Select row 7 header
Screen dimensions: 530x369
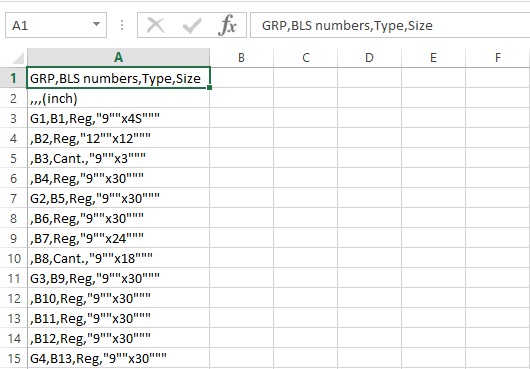tap(14, 198)
